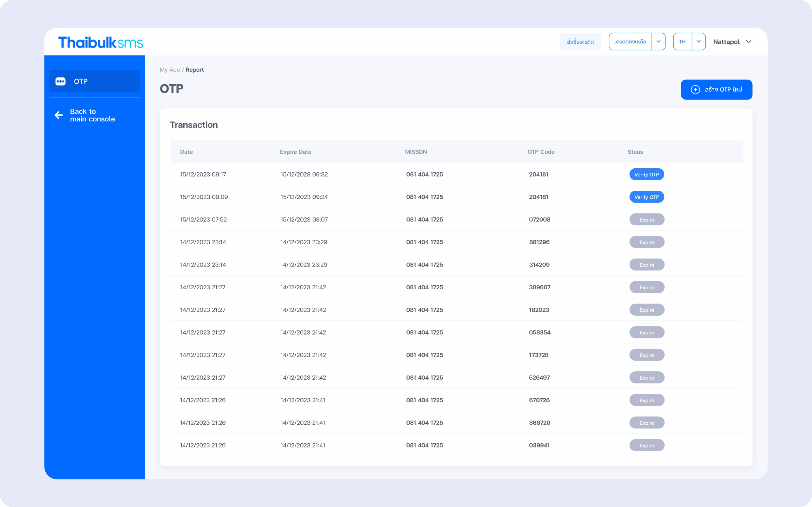Click the Thaibulksms logo
Image resolution: width=812 pixels, height=507 pixels.
click(100, 42)
